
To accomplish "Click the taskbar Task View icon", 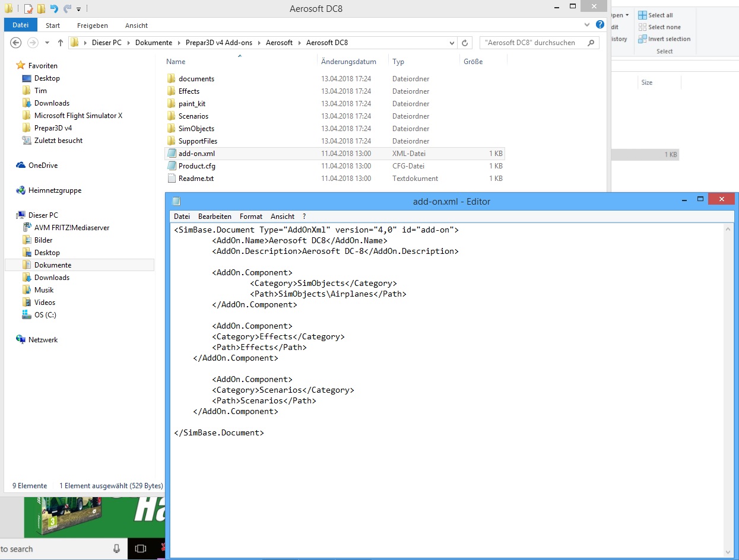I will point(141,549).
